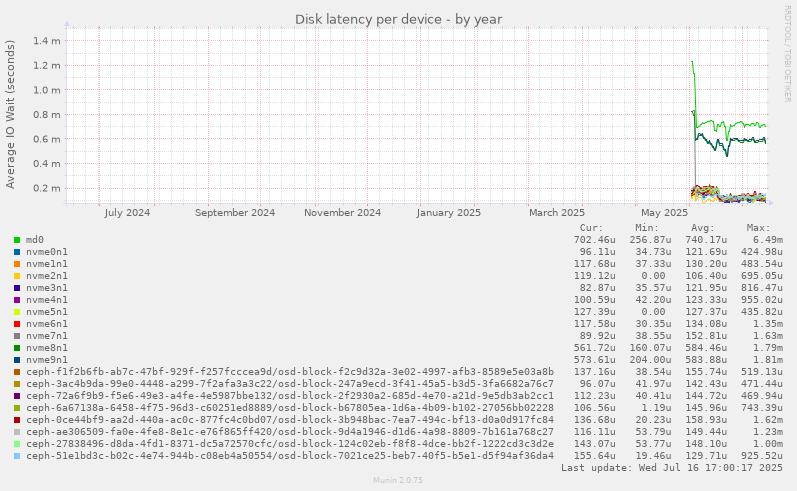Select the nvme3n1 legend label

[x=47, y=288]
